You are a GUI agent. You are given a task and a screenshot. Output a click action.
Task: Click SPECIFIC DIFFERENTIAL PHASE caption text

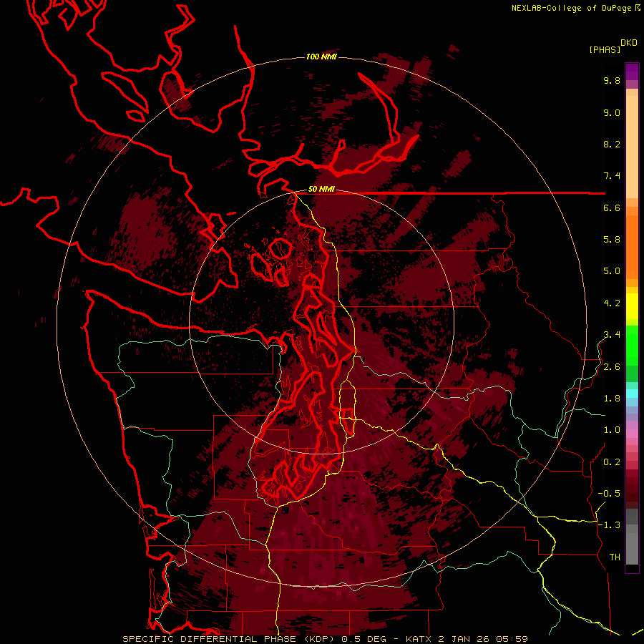[209, 639]
